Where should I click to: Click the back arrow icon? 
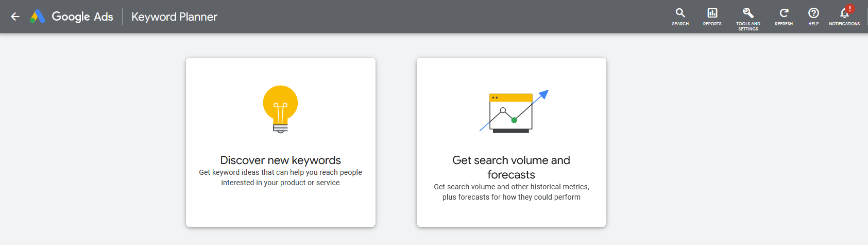point(15,17)
